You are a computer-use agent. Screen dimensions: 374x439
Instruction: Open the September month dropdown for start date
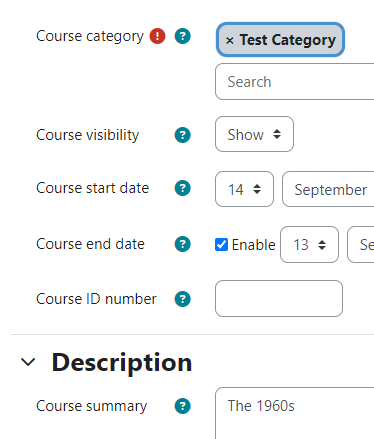click(328, 189)
